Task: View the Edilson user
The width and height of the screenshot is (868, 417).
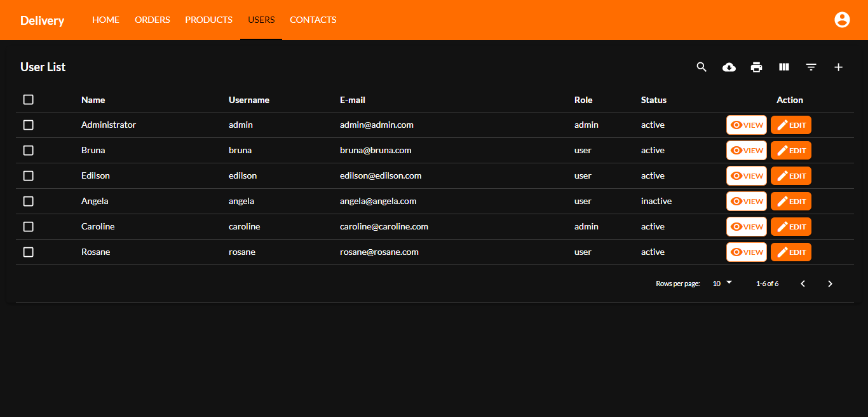Action: (x=747, y=176)
